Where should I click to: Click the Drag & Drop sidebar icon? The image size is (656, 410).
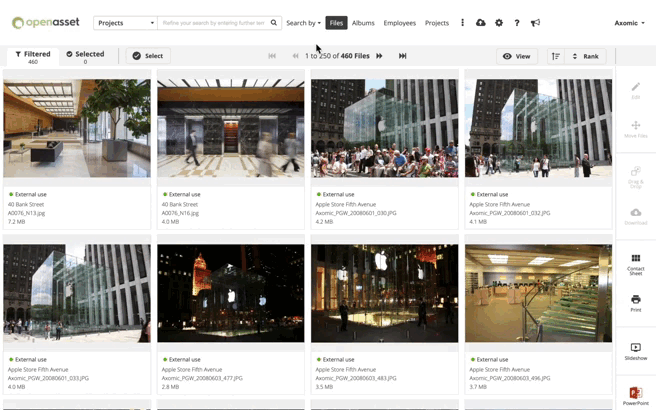[636, 177]
